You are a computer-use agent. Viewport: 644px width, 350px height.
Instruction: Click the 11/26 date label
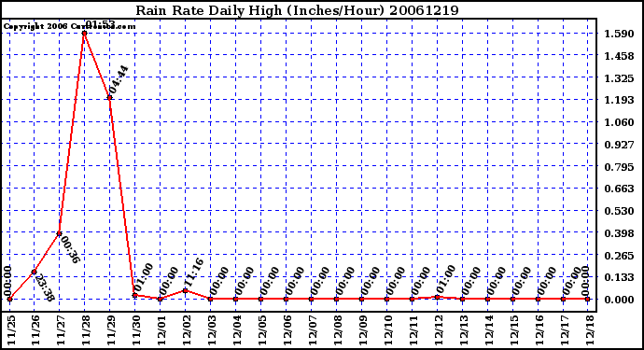pyautogui.click(x=35, y=330)
